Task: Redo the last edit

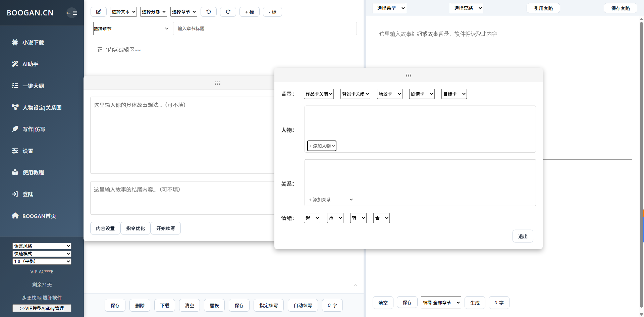Action: click(x=228, y=12)
